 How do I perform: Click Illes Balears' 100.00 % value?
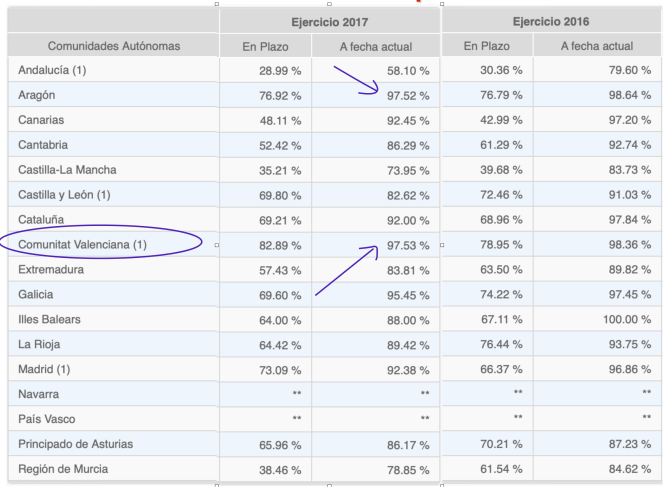click(x=627, y=320)
